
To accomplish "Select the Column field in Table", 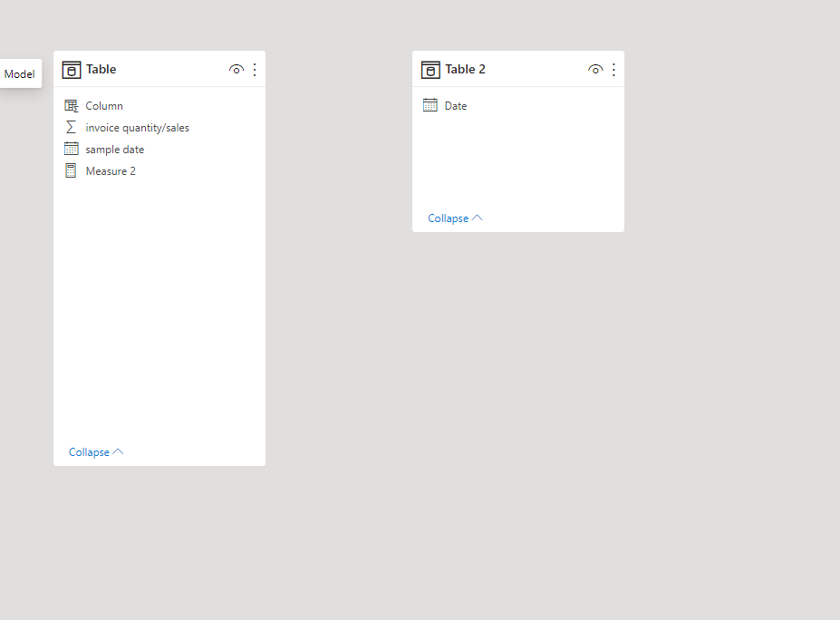I will coord(159,106).
